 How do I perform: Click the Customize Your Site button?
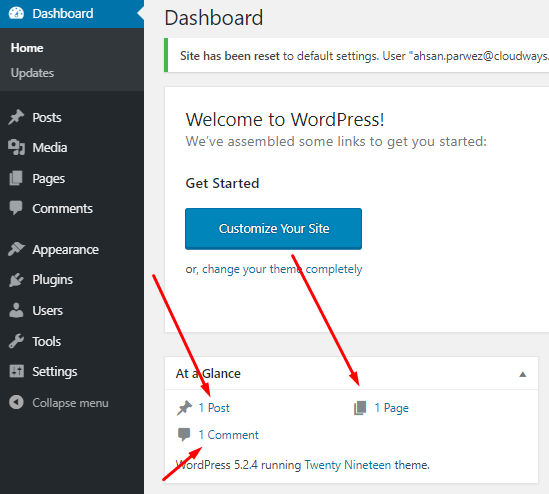pyautogui.click(x=273, y=229)
